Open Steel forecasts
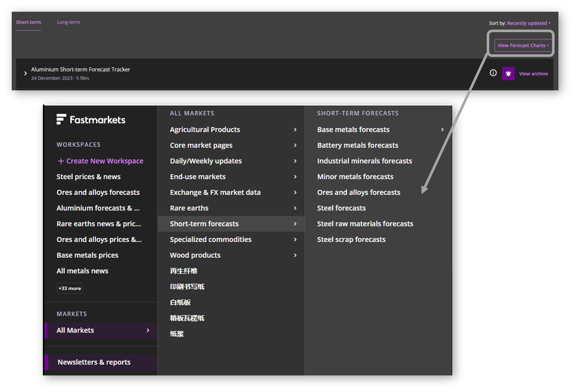 [341, 208]
